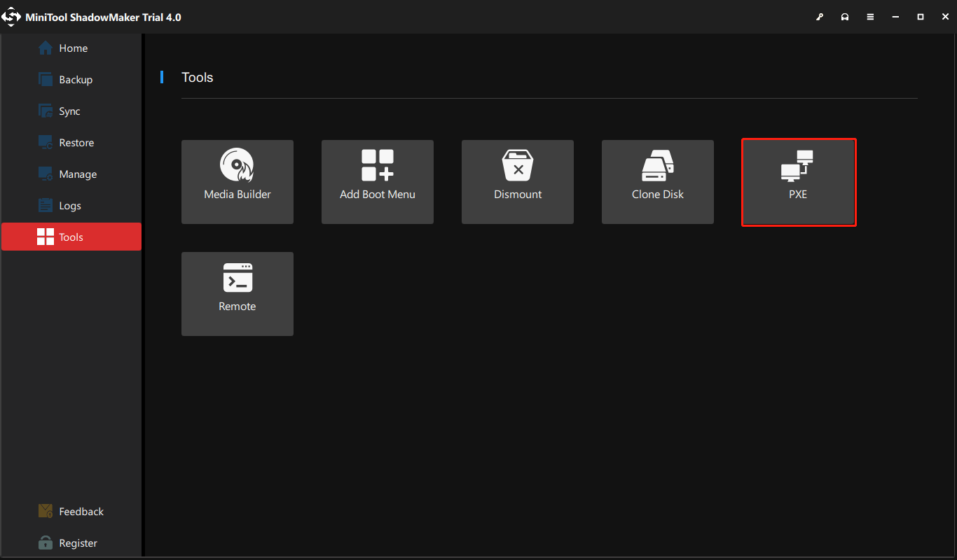The width and height of the screenshot is (957, 560).
Task: Click the Restore sidebar icon
Action: coord(46,142)
